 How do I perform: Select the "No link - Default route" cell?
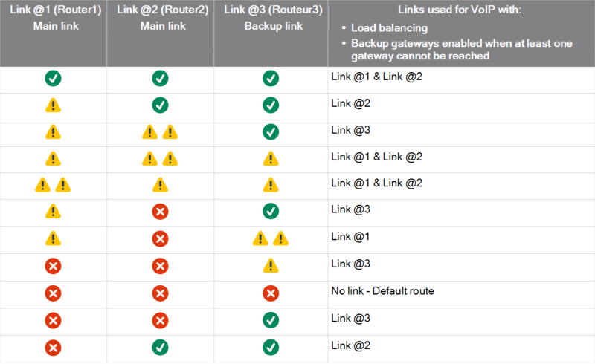(382, 291)
